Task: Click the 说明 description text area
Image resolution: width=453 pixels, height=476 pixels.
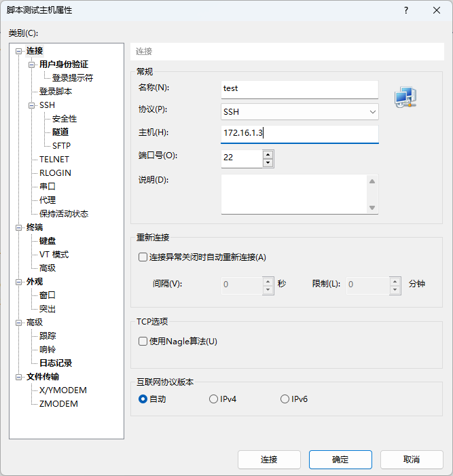Action: coord(300,194)
